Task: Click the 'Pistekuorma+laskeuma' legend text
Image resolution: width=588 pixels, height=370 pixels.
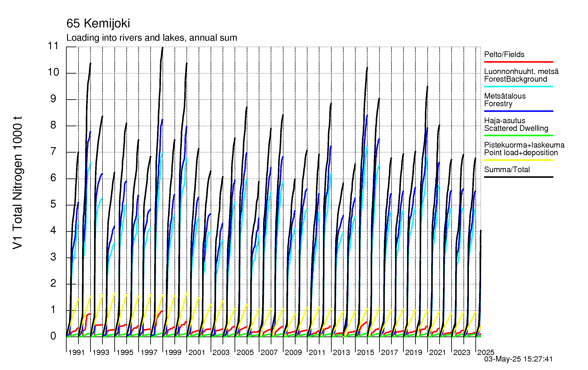Action: pyautogui.click(x=524, y=145)
